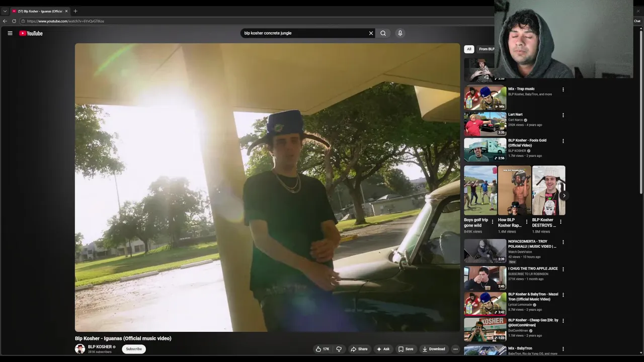Open options for Lart Nart video
644x362 pixels.
563,115
